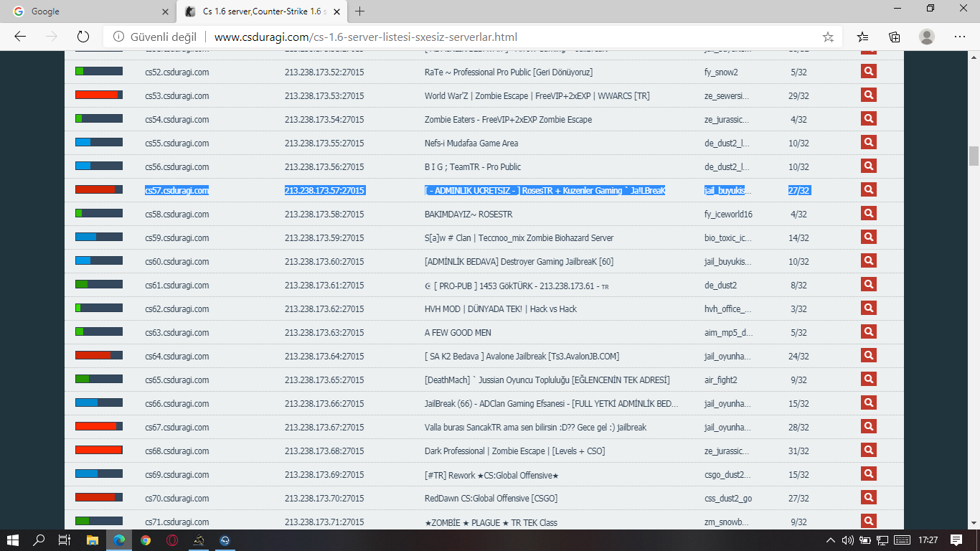Reload the page with refresh icon
This screenshot has height=551, width=980.
(83, 37)
